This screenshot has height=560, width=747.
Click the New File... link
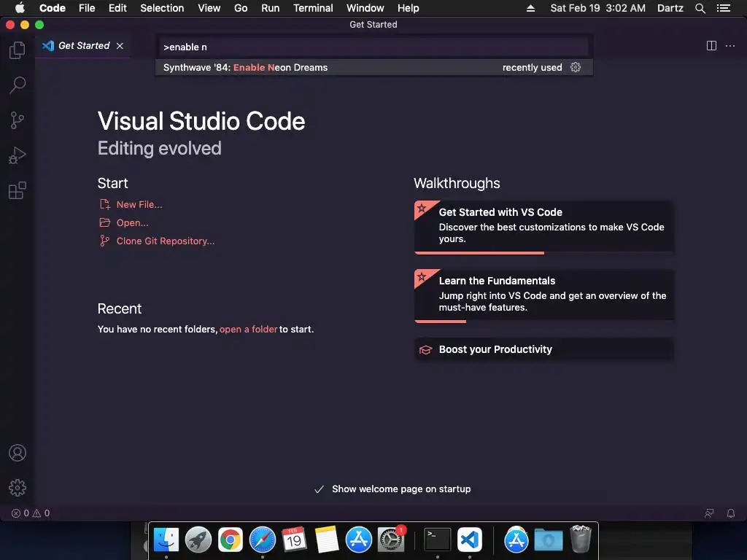(x=139, y=205)
